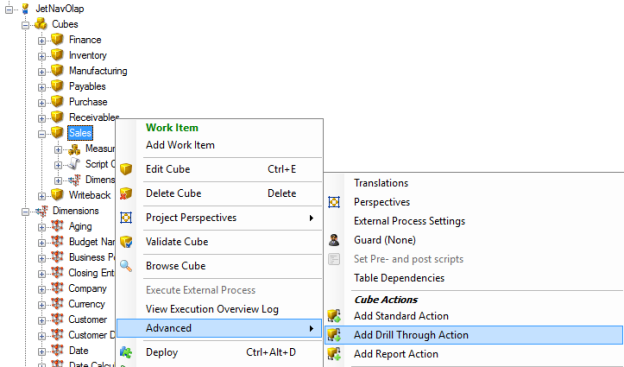Click the Add Report Action icon
This screenshot has width=624, height=367.
[x=334, y=354]
